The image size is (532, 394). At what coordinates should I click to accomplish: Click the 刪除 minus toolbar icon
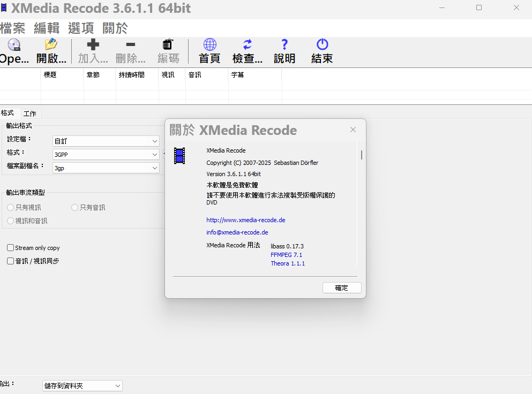(x=131, y=51)
